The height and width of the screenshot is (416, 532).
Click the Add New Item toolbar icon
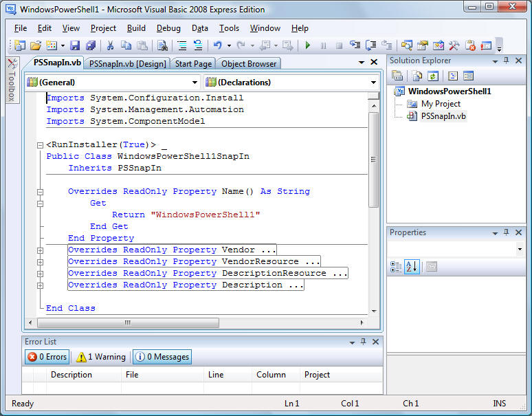(x=52, y=45)
